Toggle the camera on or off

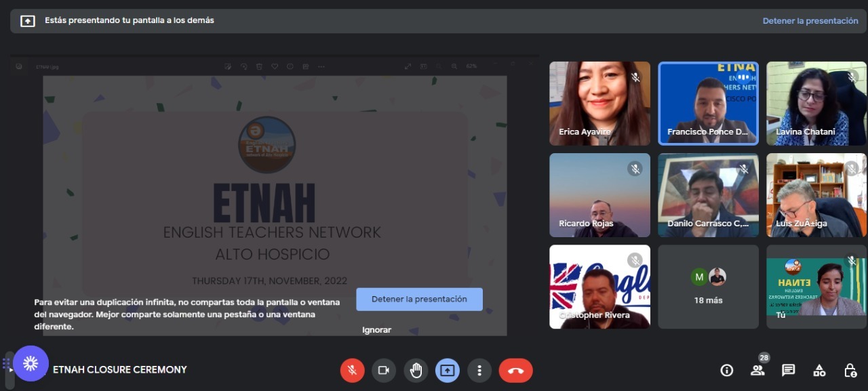click(383, 370)
